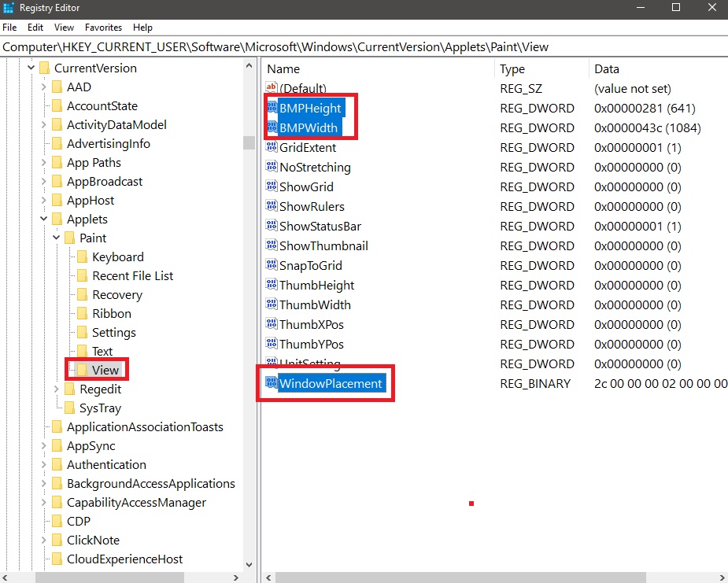Viewport: 728px width, 583px height.
Task: Select the BMPHeight DWORD value icon
Action: click(272, 108)
